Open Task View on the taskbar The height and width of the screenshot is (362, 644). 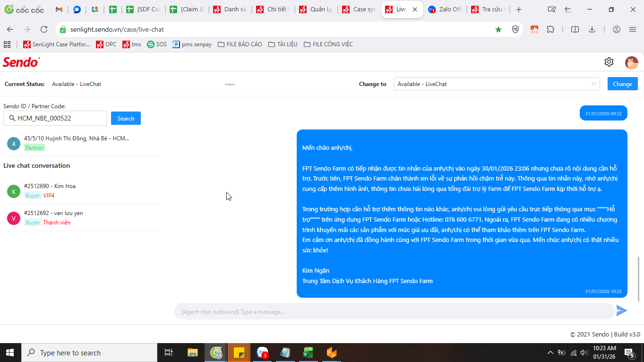[168, 353]
